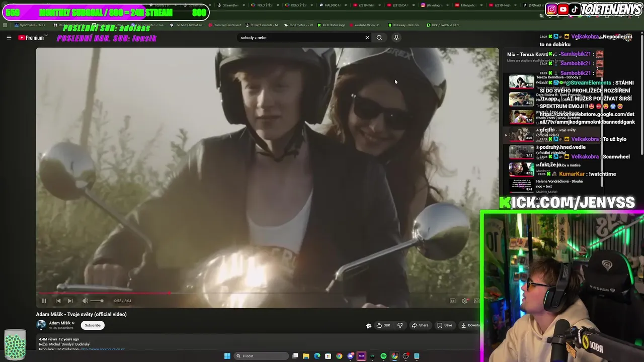Click the video title 'Adam Mišík - Tvoje světy'
The width and height of the screenshot is (644, 362).
[81, 314]
